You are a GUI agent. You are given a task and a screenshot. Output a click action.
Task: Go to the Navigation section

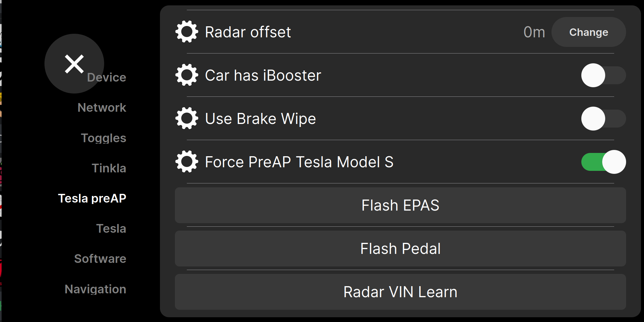point(95,289)
